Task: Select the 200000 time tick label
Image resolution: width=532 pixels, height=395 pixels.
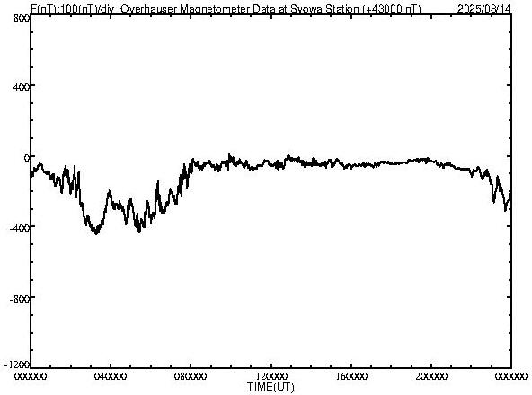Action: pos(431,376)
